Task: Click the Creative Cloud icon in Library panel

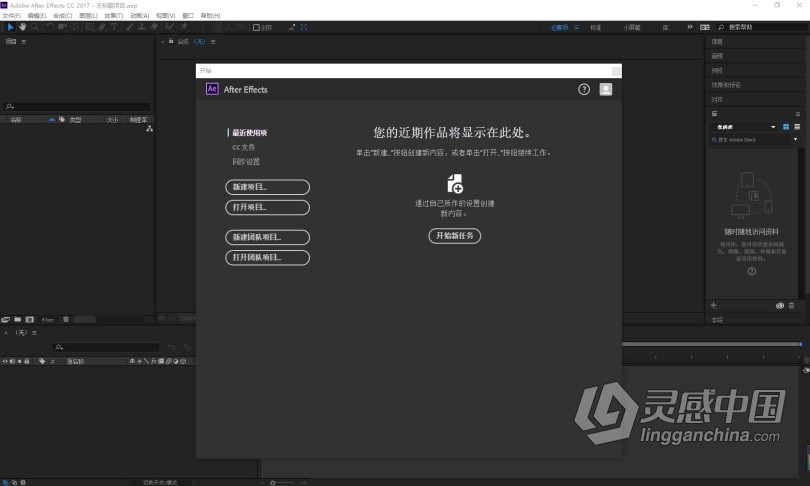Action: coord(780,306)
